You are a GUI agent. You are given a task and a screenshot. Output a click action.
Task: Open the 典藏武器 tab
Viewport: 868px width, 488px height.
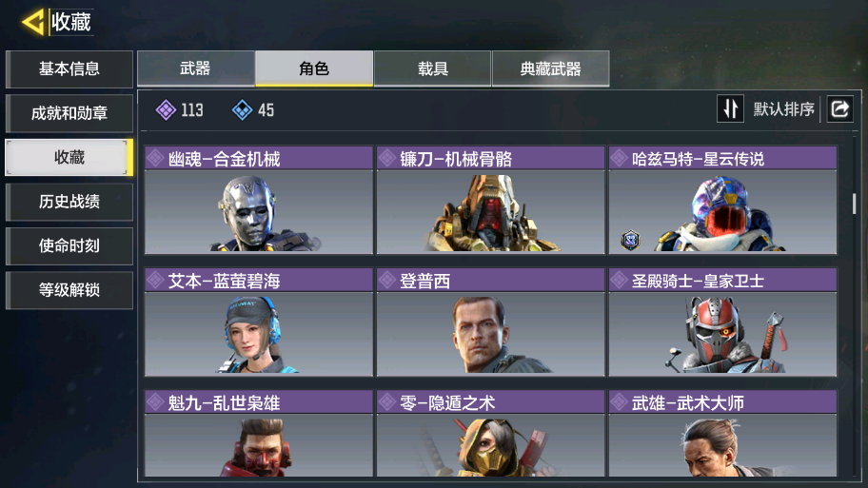551,68
